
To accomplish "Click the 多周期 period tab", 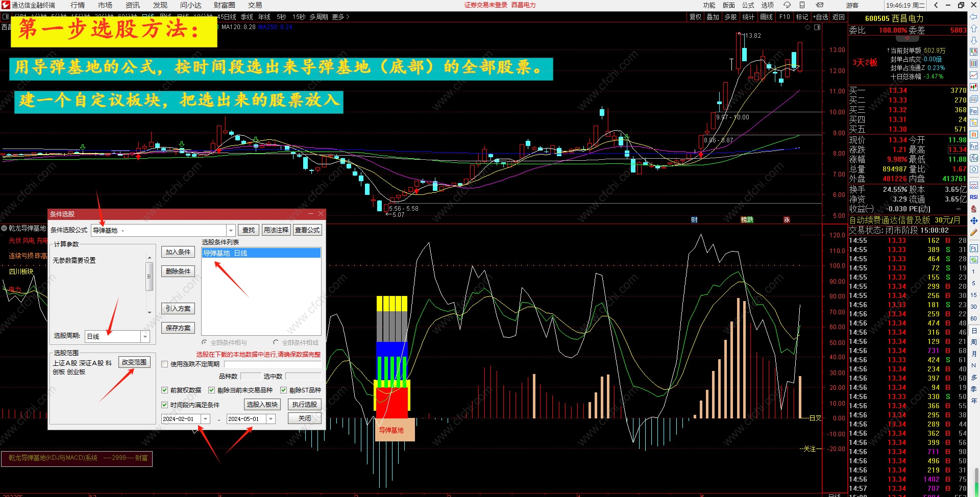I will (x=318, y=17).
